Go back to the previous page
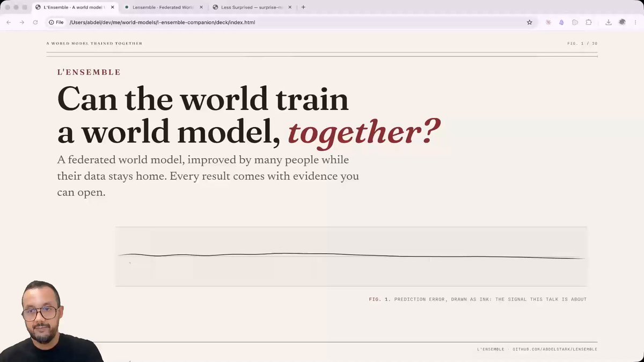The height and width of the screenshot is (362, 644). click(x=9, y=23)
